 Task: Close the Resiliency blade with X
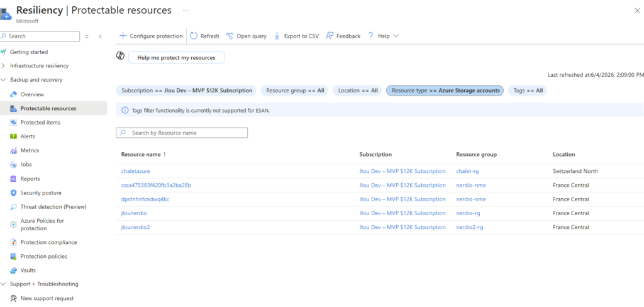click(637, 11)
